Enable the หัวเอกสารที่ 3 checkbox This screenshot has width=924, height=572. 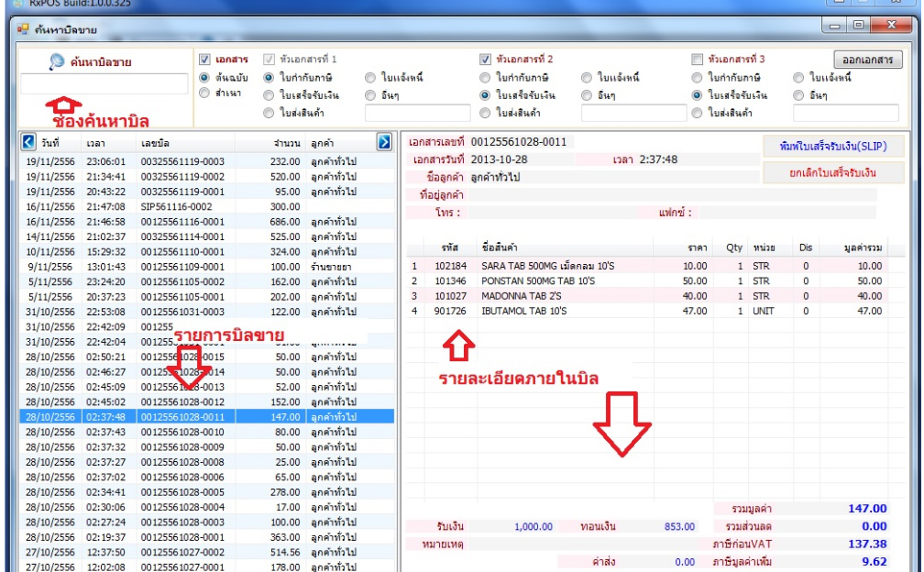click(x=697, y=59)
